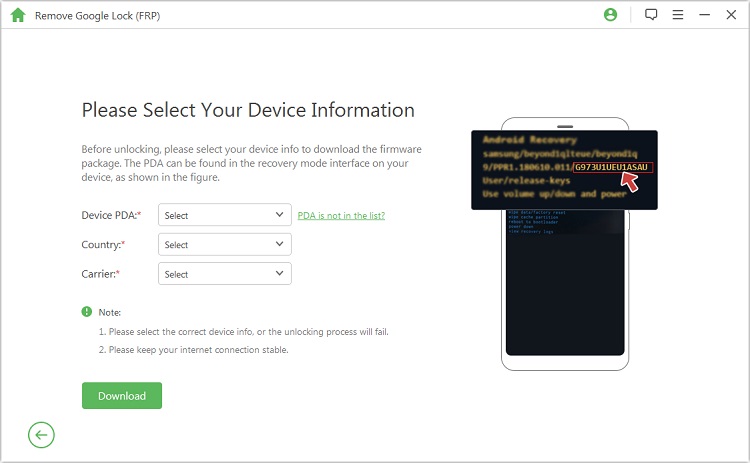The image size is (750, 463).
Task: Click the green Note exclamation icon
Action: pyautogui.click(x=87, y=312)
